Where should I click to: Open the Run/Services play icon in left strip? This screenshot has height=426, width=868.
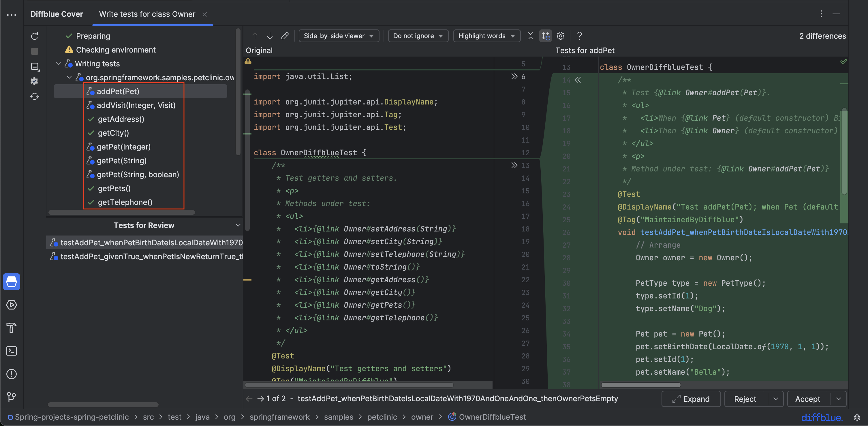click(12, 305)
